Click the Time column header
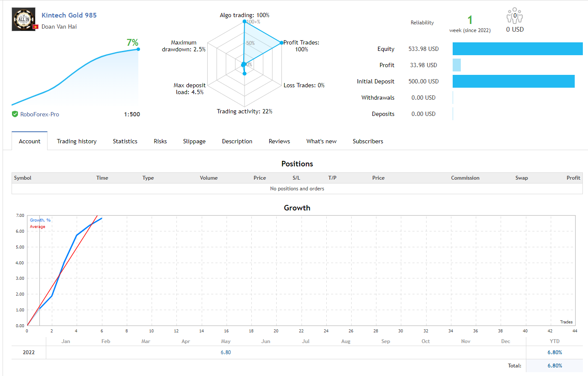This screenshot has height=376, width=588. (x=102, y=178)
